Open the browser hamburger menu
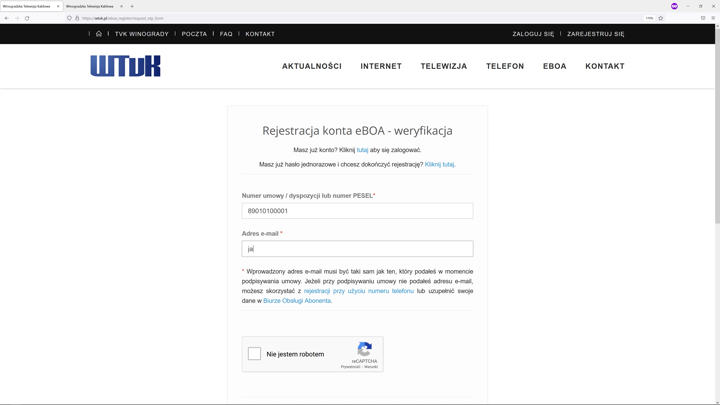Screen dimensions: 720x405 [x=713, y=18]
